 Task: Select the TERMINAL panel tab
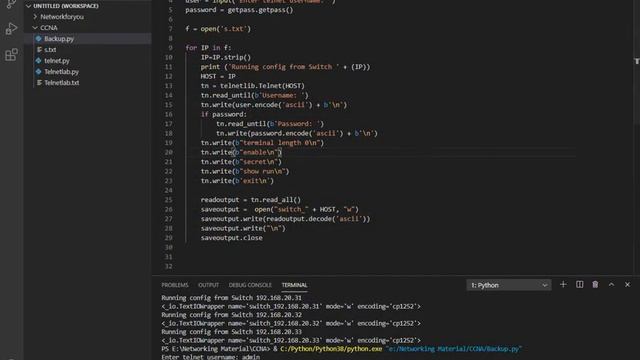[x=294, y=285]
